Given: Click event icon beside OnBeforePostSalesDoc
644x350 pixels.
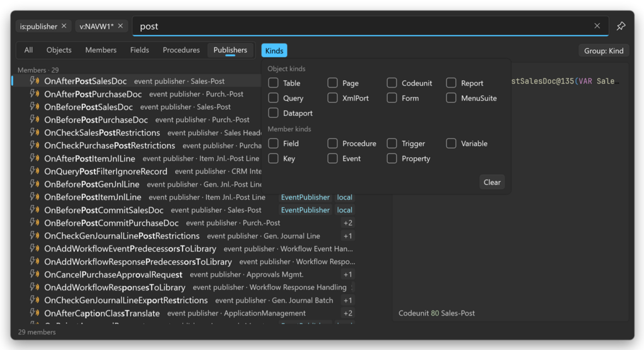Looking at the screenshot, I should 34,107.
